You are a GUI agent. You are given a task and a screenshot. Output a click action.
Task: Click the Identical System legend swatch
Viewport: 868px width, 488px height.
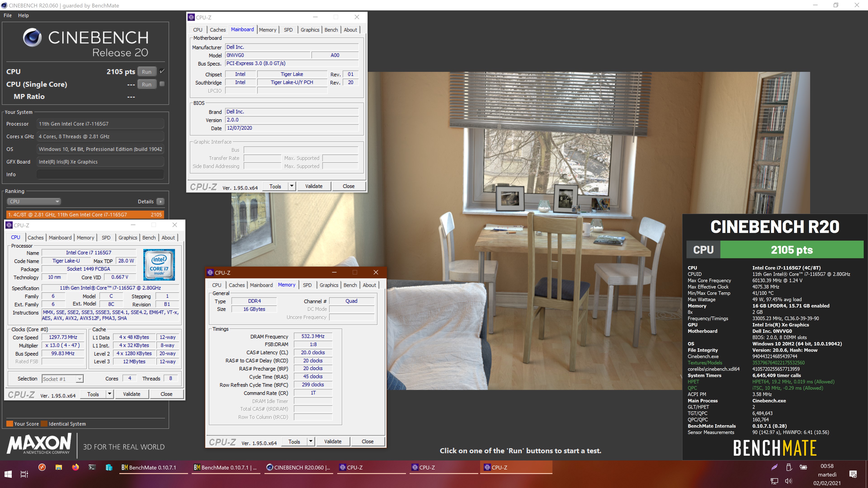click(44, 424)
